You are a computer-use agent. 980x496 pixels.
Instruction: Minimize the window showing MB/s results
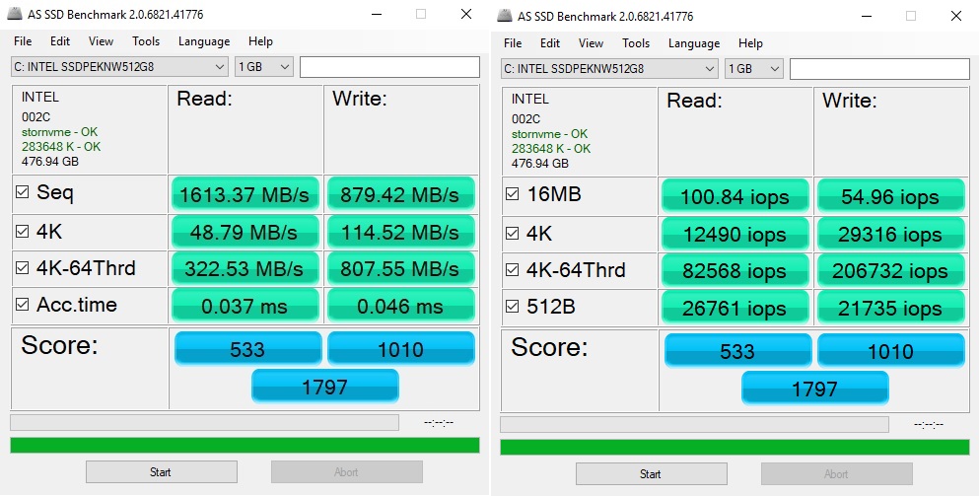pyautogui.click(x=376, y=15)
